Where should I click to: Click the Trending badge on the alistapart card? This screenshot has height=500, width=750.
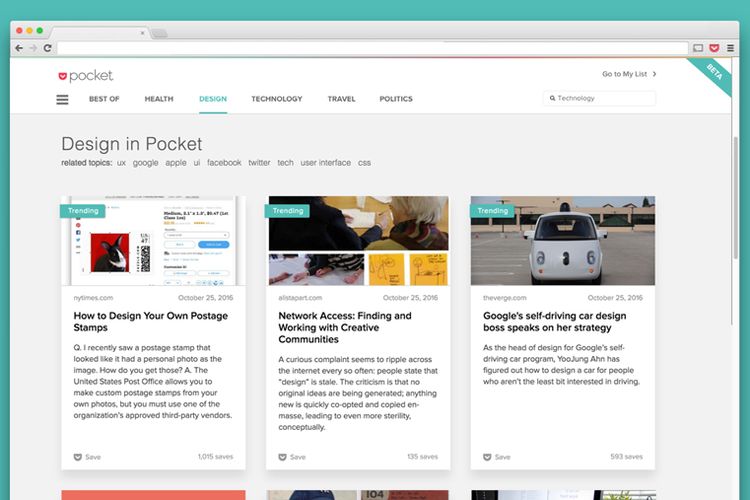[x=287, y=211]
